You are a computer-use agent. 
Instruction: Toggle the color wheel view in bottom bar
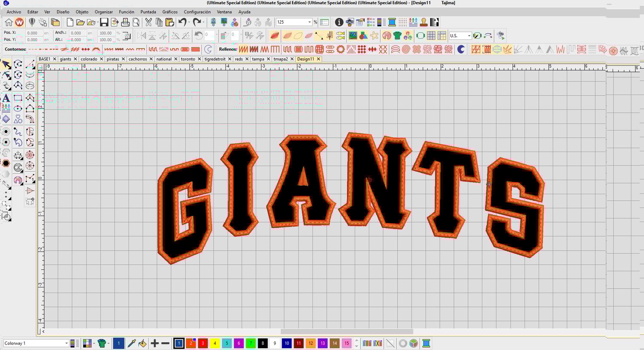coord(413,343)
